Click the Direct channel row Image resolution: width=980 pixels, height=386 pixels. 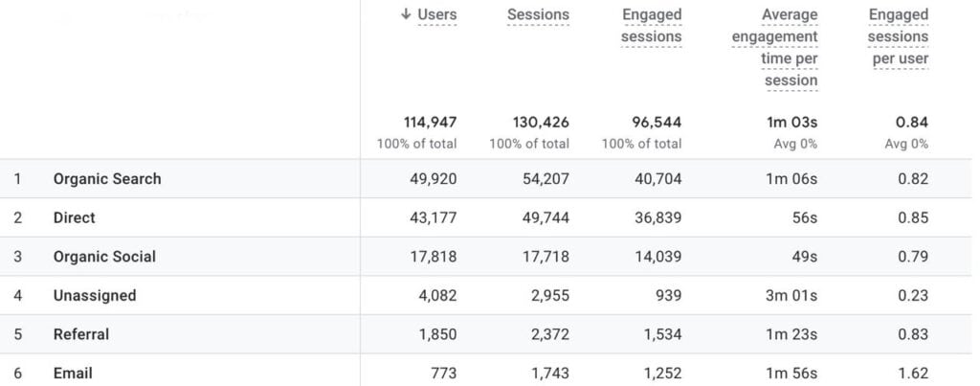pyautogui.click(x=74, y=218)
